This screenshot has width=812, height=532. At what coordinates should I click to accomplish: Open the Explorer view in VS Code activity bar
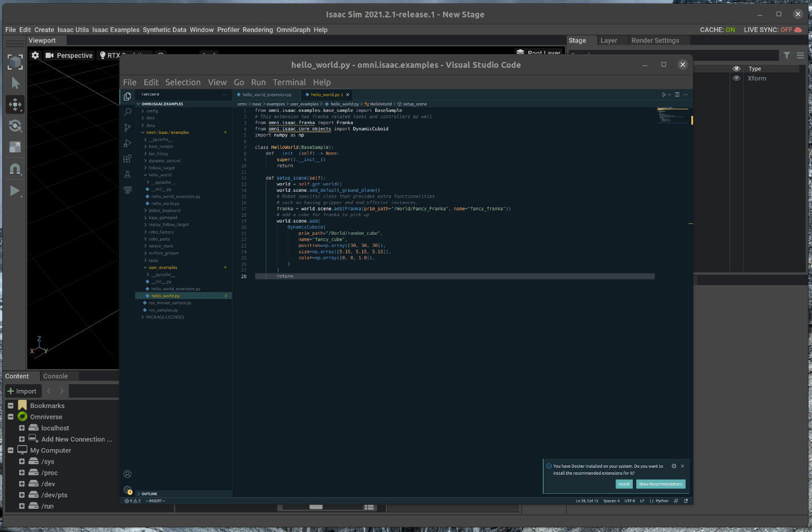click(128, 96)
